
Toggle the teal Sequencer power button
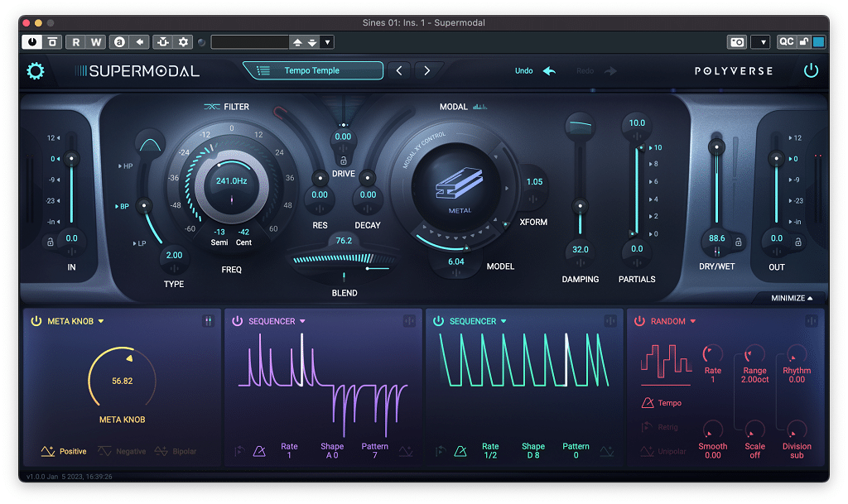(439, 321)
